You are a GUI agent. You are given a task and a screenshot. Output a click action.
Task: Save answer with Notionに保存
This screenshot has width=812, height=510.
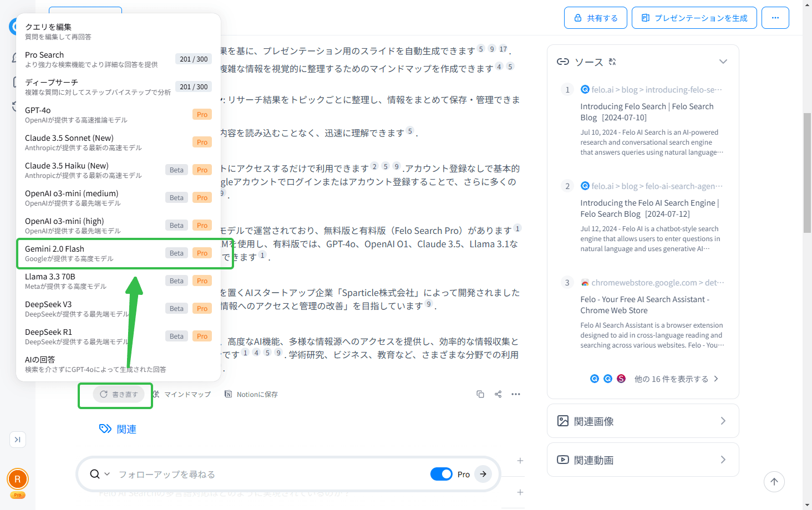pyautogui.click(x=251, y=394)
